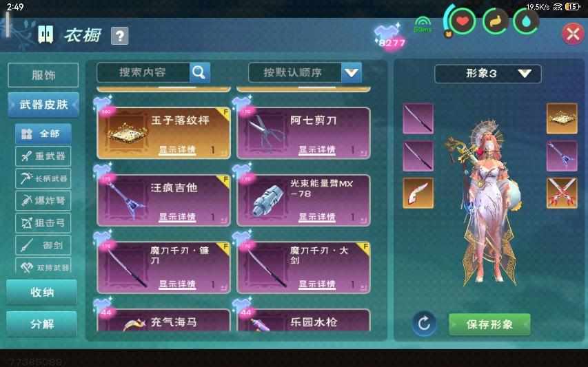
Task: Collapse the 武器皮肤 section
Action: coord(43,105)
